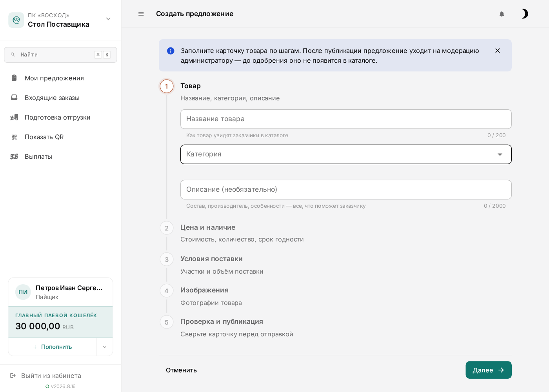Jump to step 3 Условия поставки
549x392 pixels.
[x=167, y=259]
